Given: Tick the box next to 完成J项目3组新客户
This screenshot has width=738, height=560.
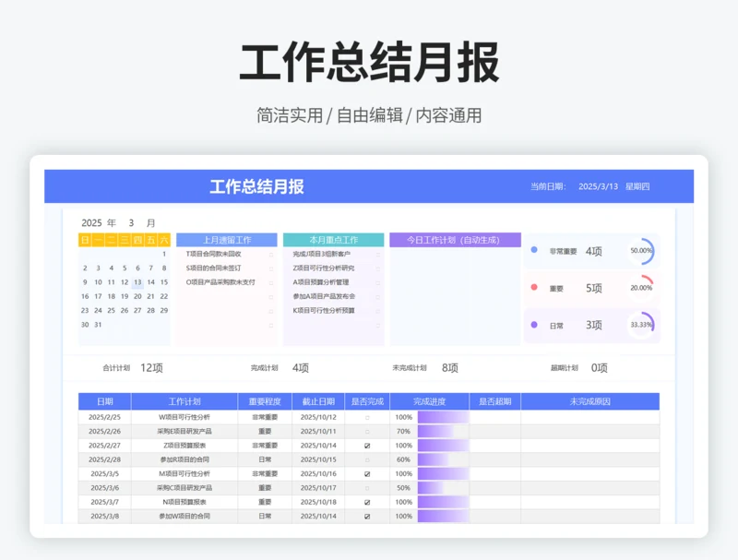Looking at the screenshot, I should (x=378, y=255).
